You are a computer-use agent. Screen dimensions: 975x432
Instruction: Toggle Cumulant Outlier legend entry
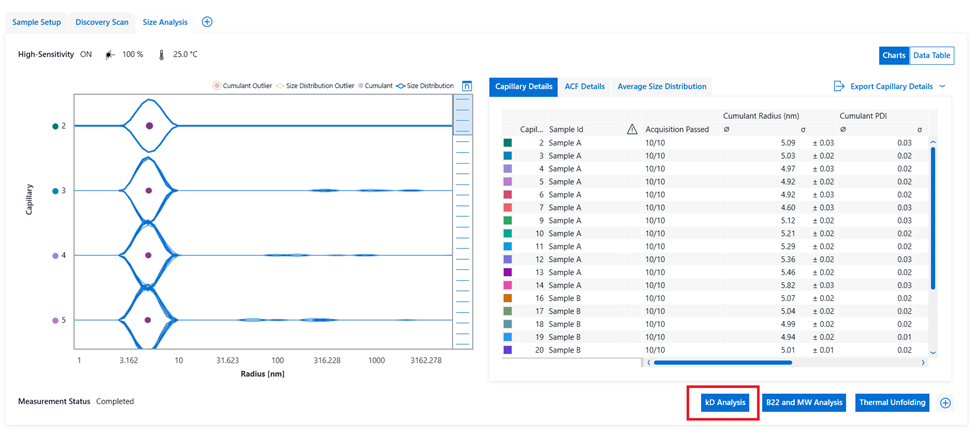click(x=242, y=86)
